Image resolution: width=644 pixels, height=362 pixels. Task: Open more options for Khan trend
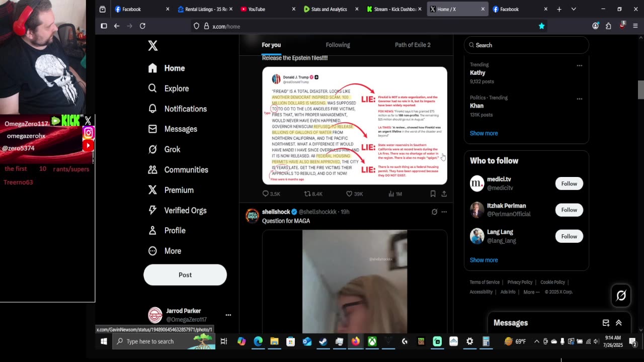click(x=580, y=99)
